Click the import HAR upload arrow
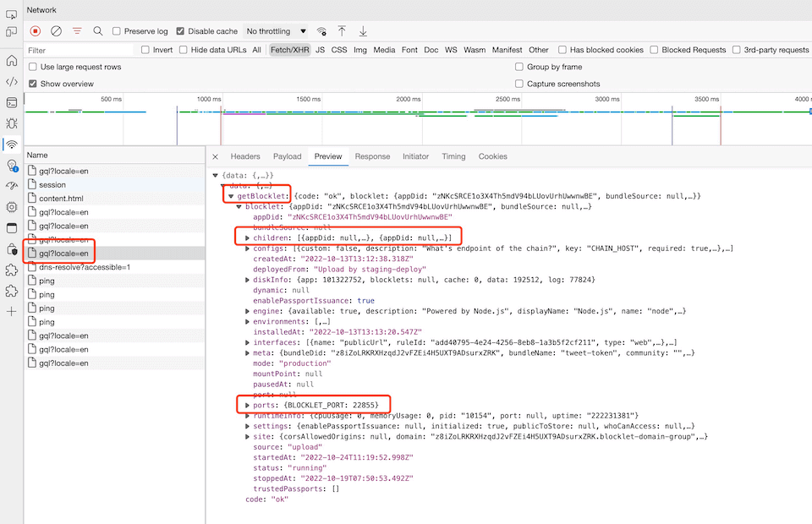The height and width of the screenshot is (524, 812). click(342, 31)
